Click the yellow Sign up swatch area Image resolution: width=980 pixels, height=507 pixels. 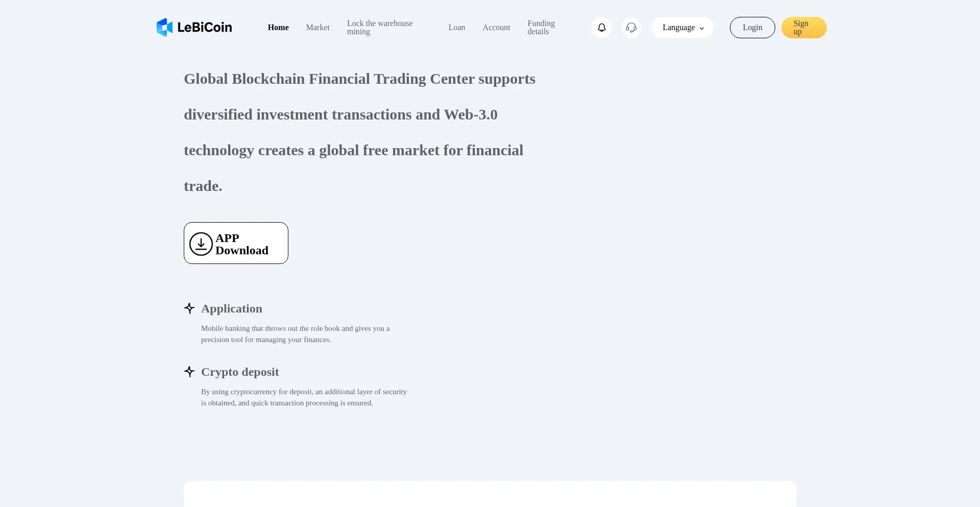tap(803, 27)
